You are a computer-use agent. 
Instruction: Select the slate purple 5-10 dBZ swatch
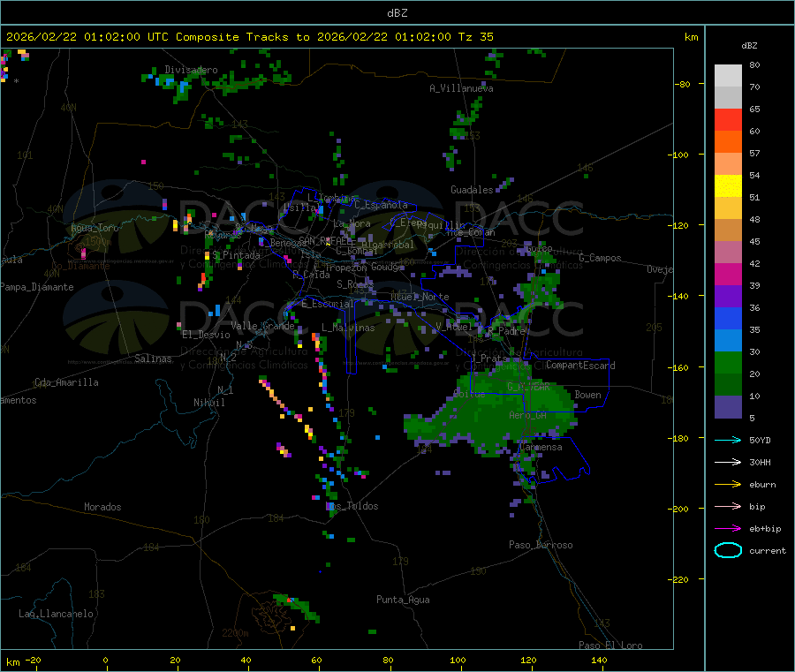tap(728, 406)
